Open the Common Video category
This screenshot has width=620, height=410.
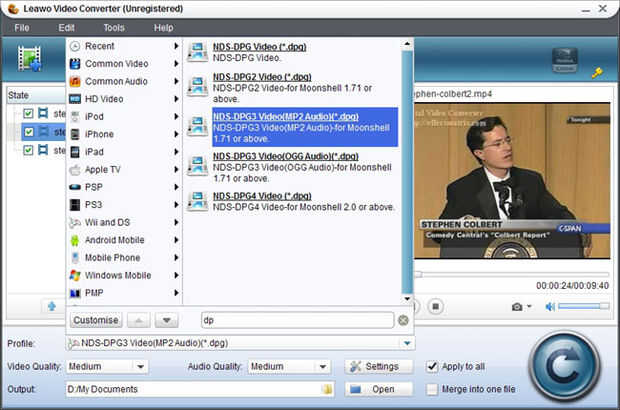click(x=117, y=64)
